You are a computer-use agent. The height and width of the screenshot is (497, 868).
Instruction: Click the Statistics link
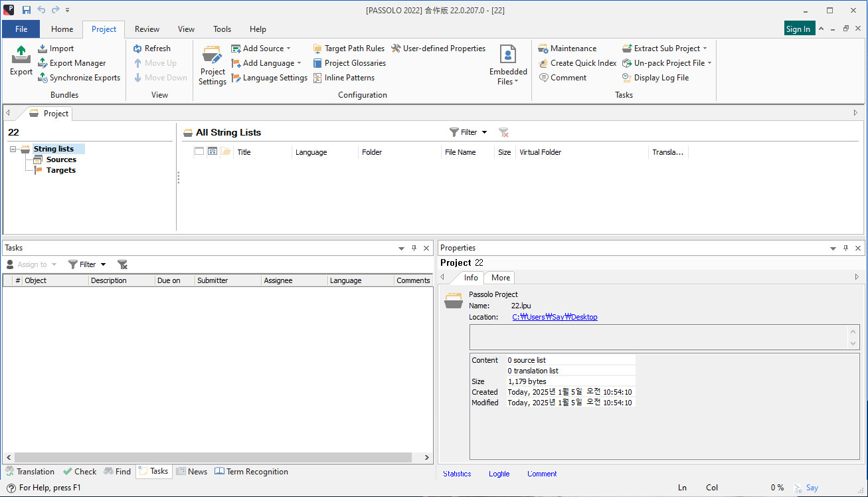pos(457,474)
